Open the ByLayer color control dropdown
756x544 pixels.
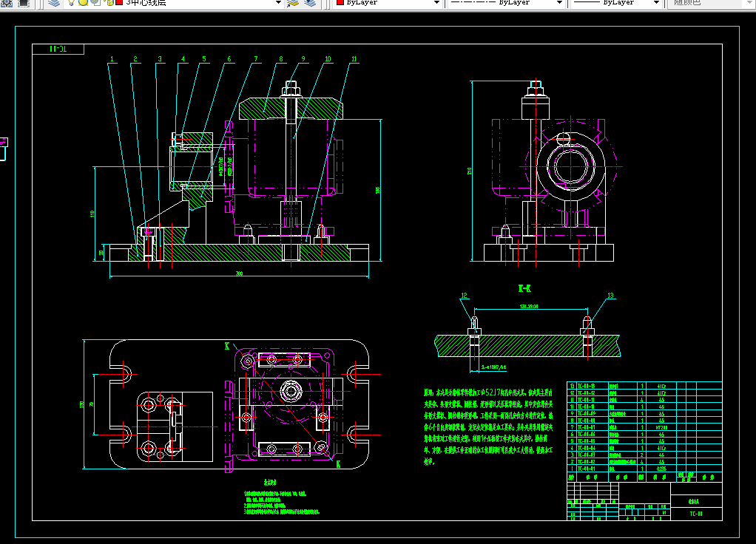click(388, 3)
